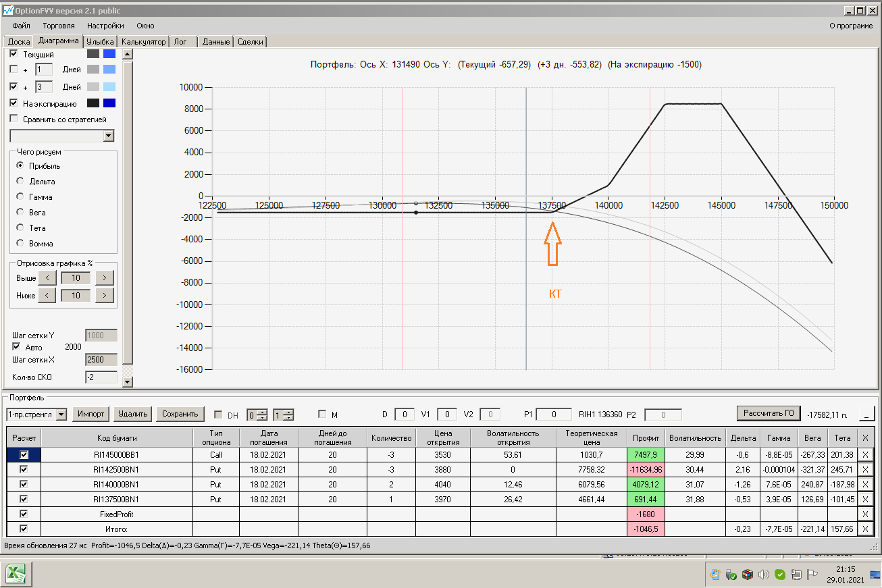Open the strategy comparison dropdown
Image resolution: width=882 pixels, height=588 pixels.
coord(109,136)
